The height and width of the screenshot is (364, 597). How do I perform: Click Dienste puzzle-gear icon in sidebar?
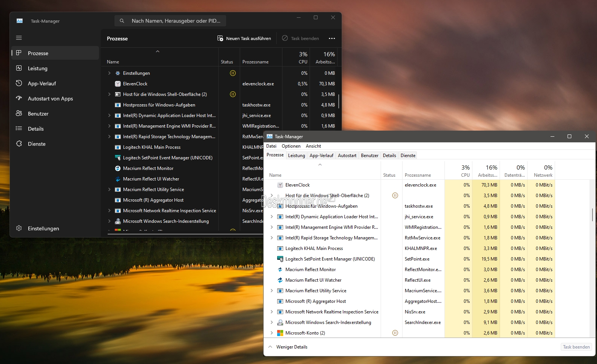pyautogui.click(x=19, y=143)
